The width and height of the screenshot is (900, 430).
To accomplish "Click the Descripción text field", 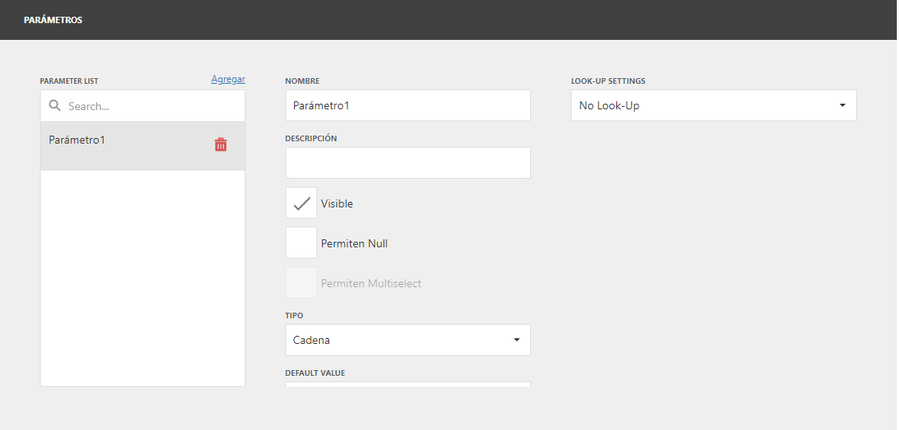I will 408,162.
